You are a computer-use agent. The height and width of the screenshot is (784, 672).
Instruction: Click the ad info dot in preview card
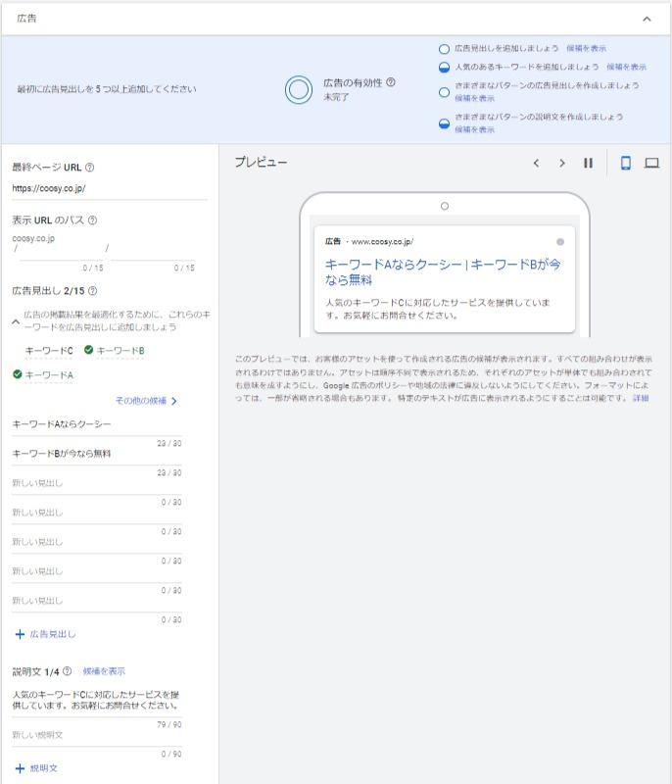point(560,242)
